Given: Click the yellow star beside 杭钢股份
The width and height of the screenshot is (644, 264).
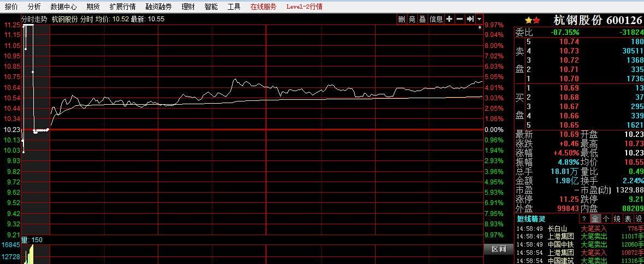Looking at the screenshot, I should point(528,20).
